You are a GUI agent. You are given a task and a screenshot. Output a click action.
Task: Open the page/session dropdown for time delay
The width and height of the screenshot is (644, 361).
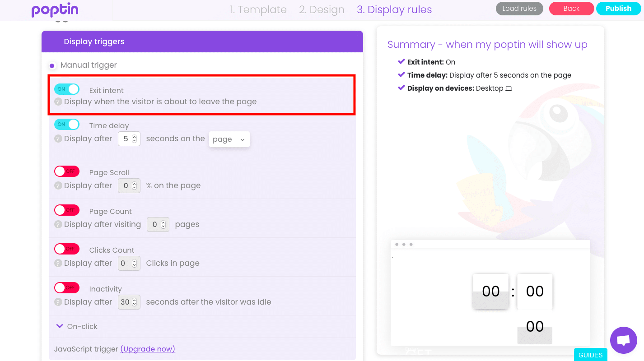tap(229, 139)
